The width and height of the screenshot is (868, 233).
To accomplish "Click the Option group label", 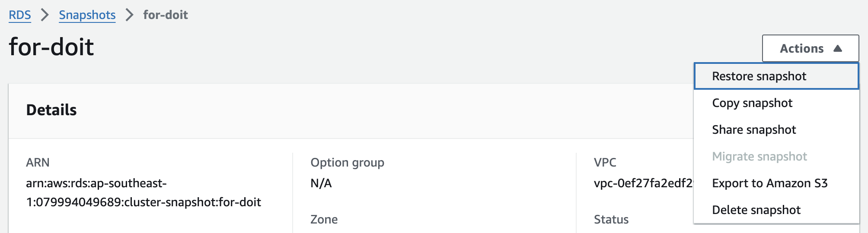I will (x=347, y=163).
